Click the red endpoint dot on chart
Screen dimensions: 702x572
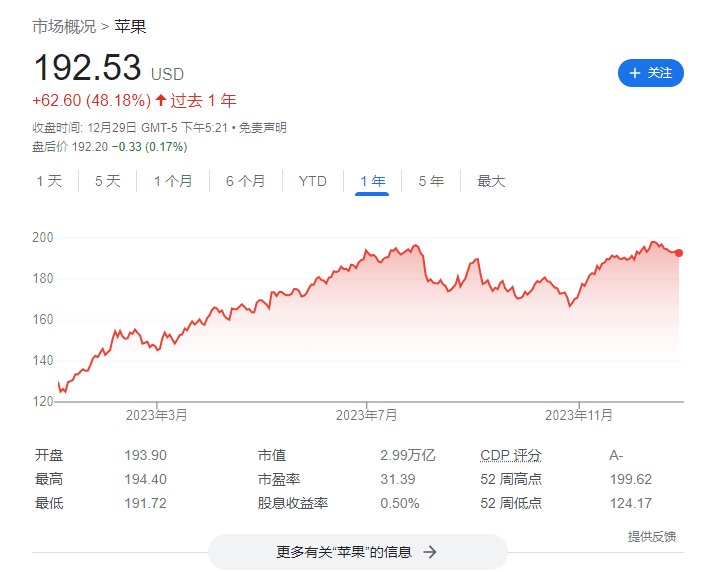[x=679, y=253]
